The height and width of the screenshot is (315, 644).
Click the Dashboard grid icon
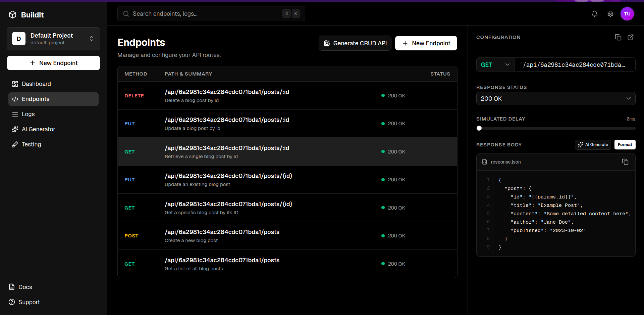(15, 84)
